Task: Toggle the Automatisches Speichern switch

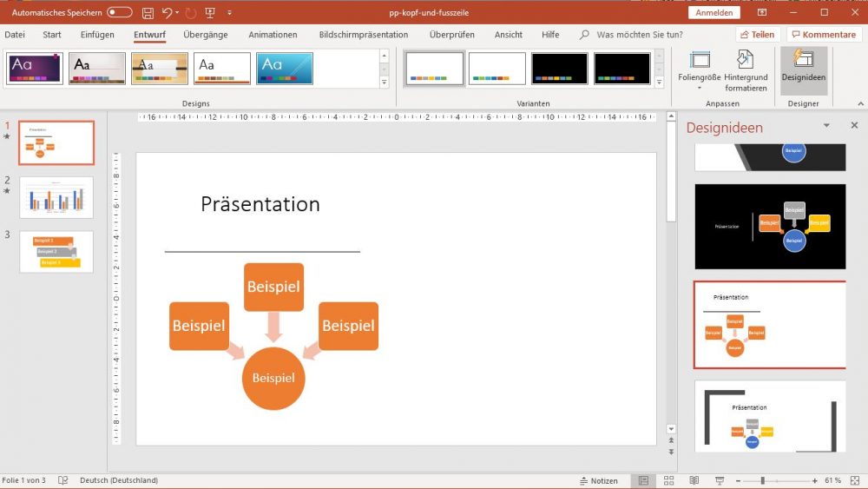Action: click(x=120, y=12)
